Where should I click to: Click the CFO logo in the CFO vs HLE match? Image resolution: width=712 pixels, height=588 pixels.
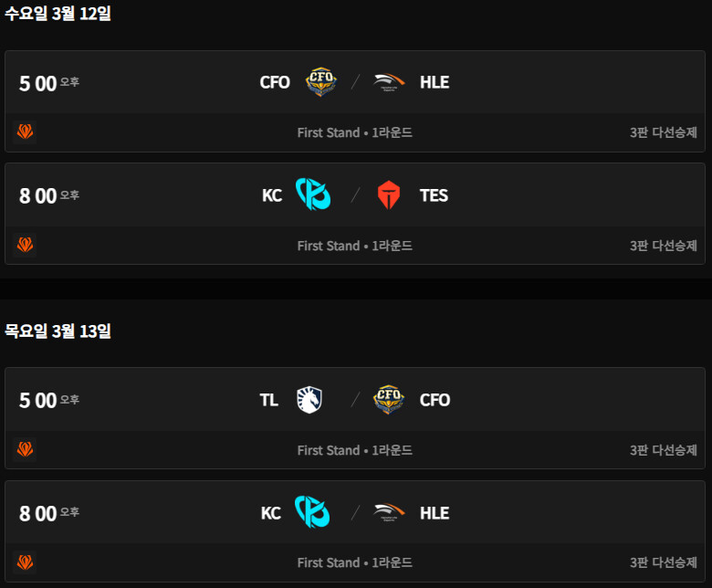(320, 82)
